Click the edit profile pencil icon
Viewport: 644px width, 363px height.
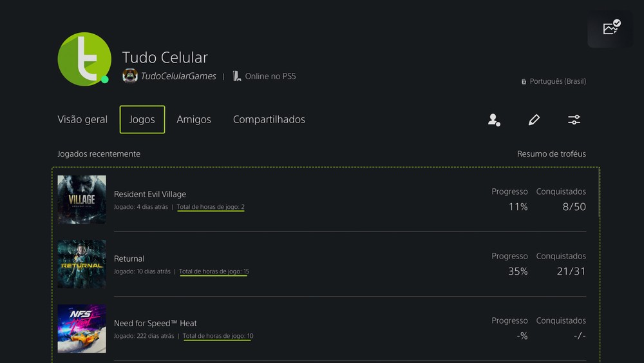point(534,120)
